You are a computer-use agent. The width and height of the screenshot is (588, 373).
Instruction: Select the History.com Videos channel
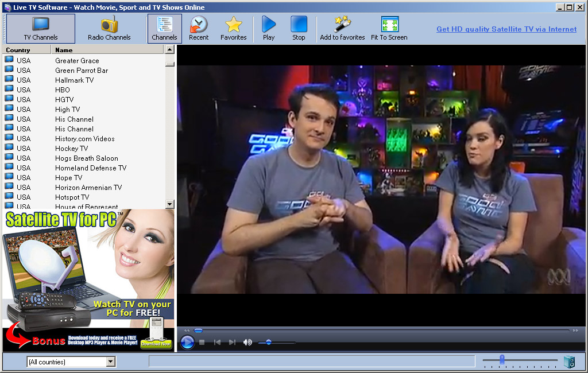(85, 139)
